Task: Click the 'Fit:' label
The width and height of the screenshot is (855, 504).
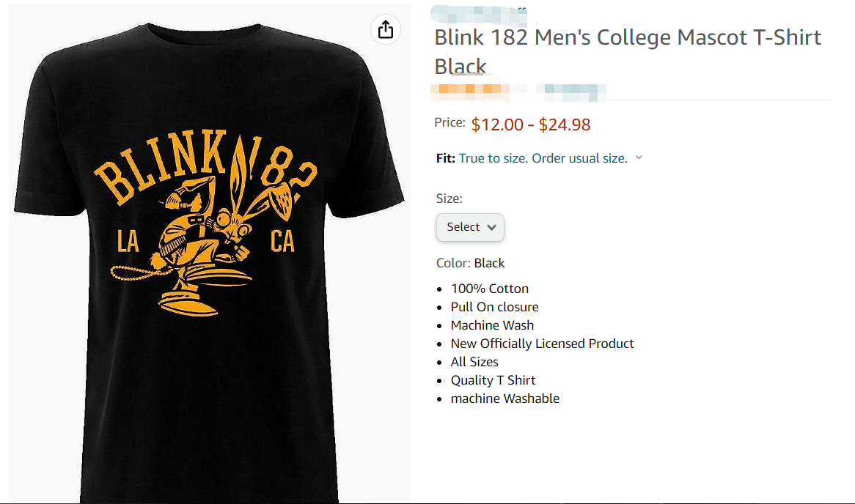Action: (445, 158)
